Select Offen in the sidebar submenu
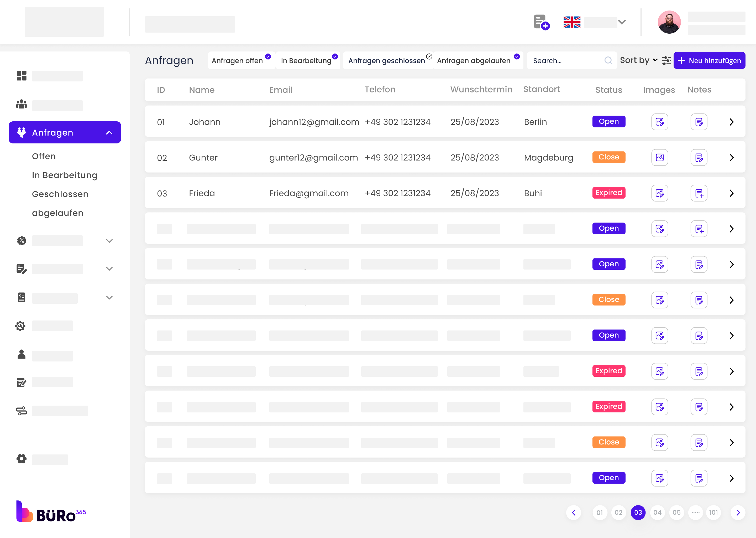The image size is (756, 538). [x=44, y=156]
